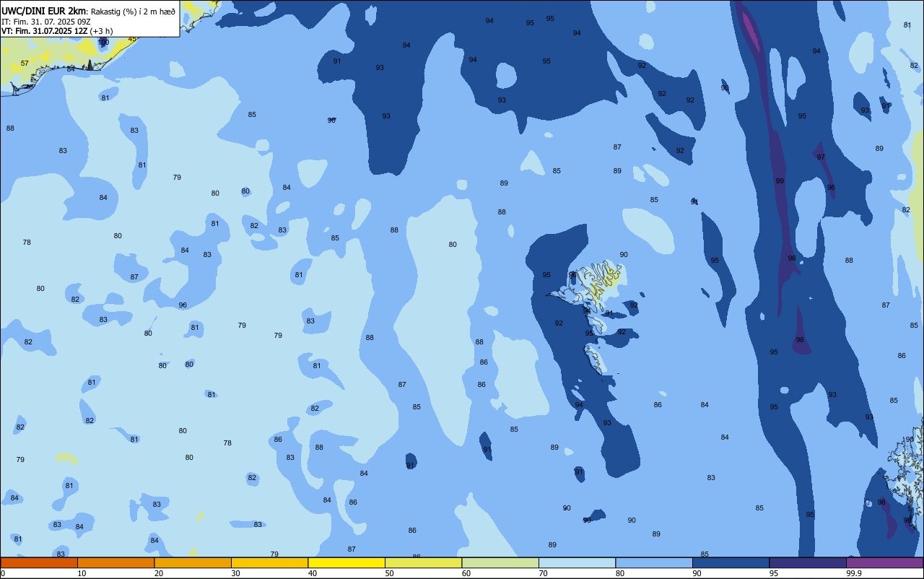Click the humidity value '99' in the purple band

click(780, 181)
